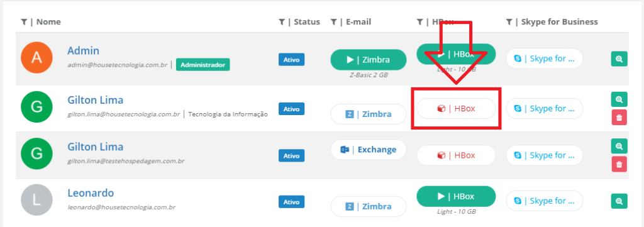644x227 pixels.
Task: Click the filter icon next to E-mail
Action: click(333, 22)
